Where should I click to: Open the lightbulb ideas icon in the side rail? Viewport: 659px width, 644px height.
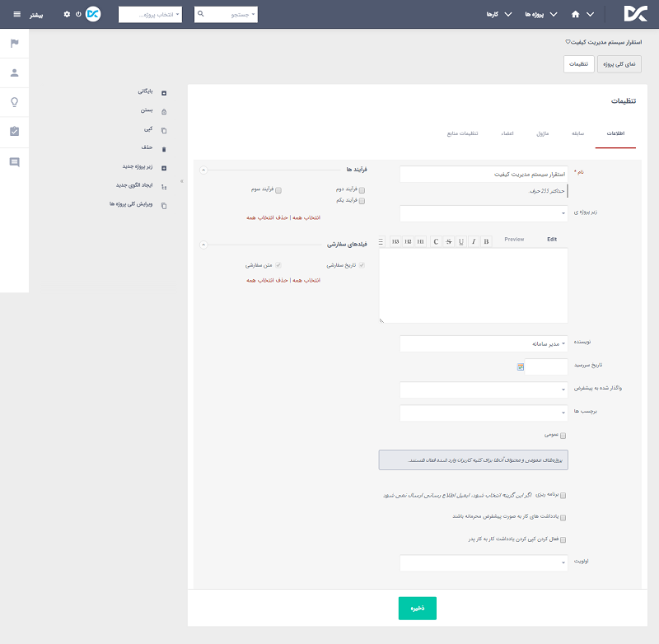[x=14, y=102]
